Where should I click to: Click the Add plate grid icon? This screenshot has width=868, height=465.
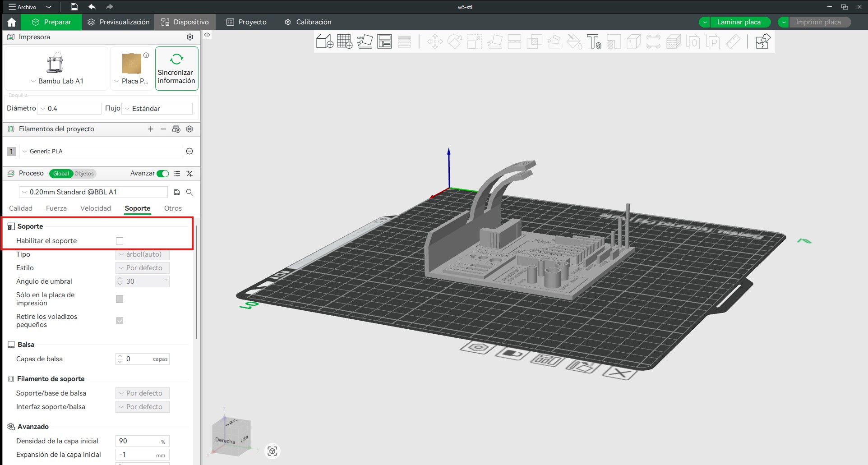(x=345, y=41)
